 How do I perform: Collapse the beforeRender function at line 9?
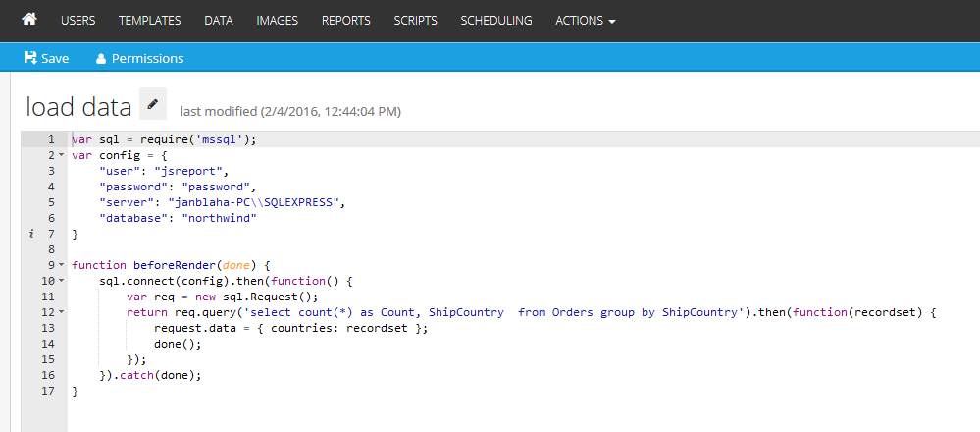pyautogui.click(x=62, y=265)
